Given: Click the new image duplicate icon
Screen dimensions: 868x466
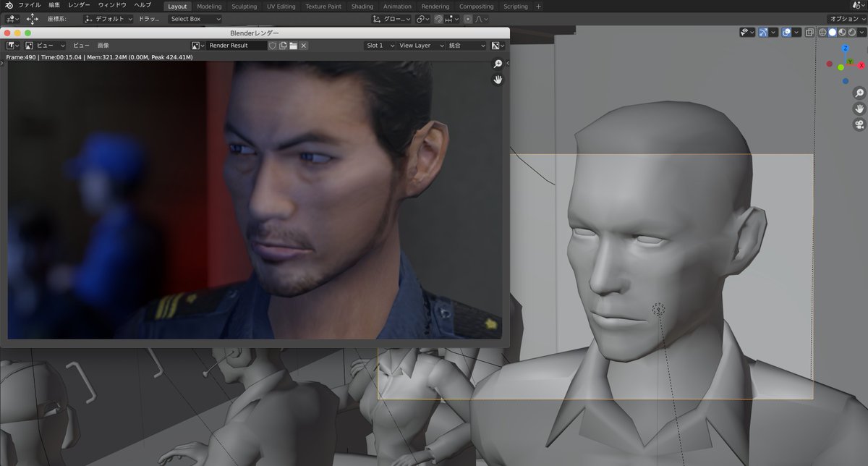Looking at the screenshot, I should [282, 45].
